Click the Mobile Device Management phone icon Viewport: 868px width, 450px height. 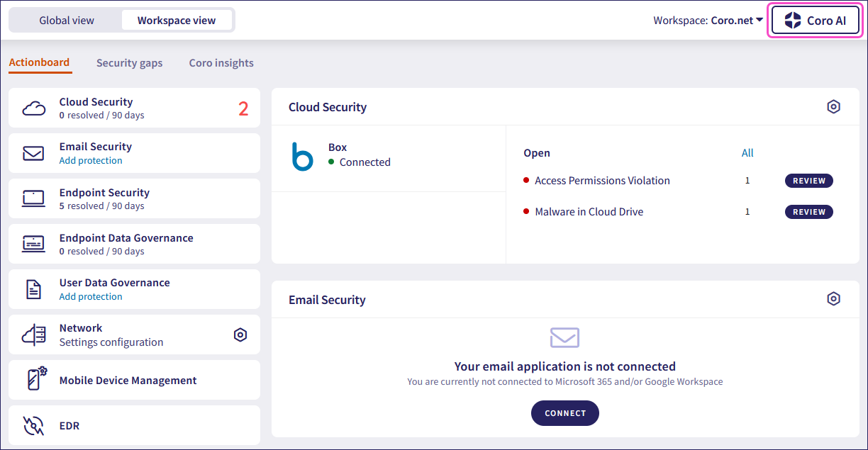coord(35,380)
